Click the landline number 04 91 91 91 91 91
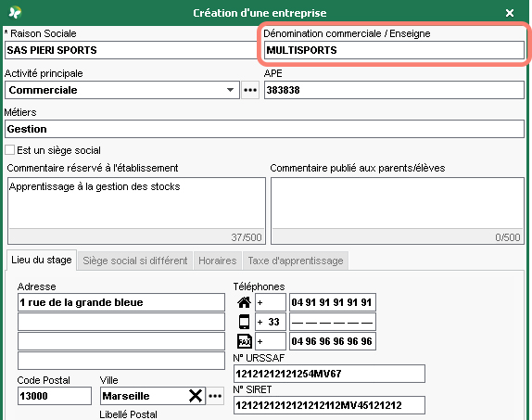532x420 pixels. 333,302
